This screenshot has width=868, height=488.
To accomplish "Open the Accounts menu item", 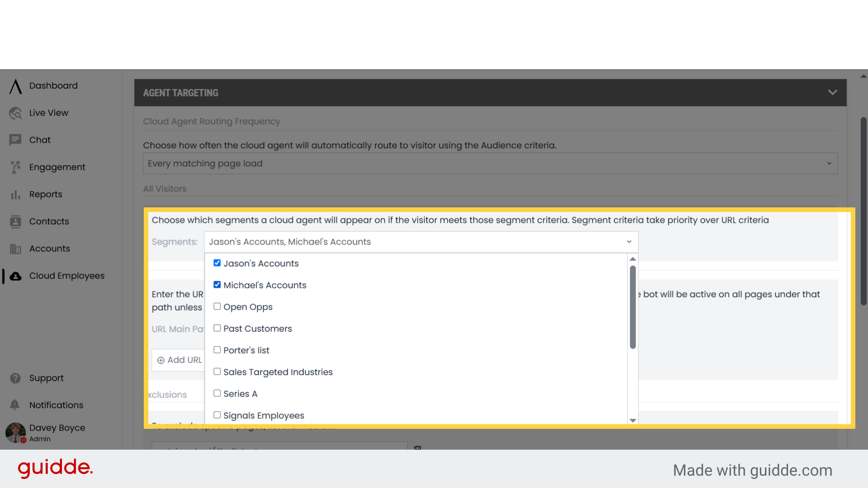I will pos(50,249).
